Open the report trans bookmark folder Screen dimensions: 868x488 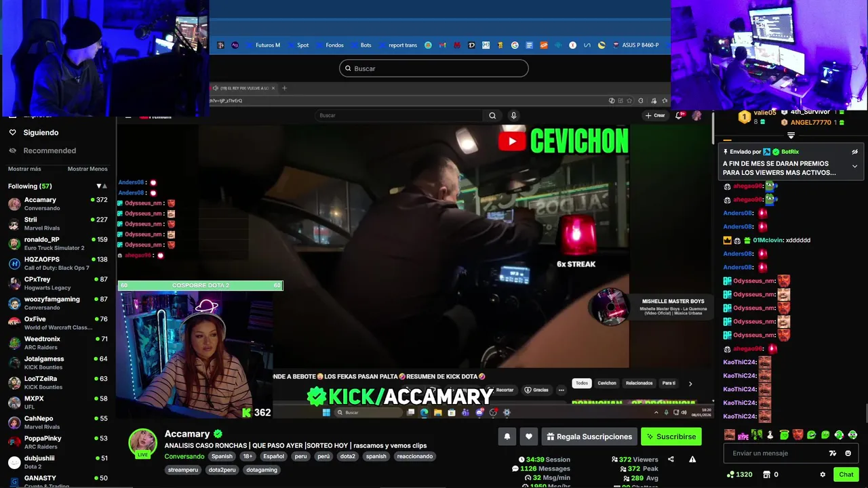coord(397,45)
